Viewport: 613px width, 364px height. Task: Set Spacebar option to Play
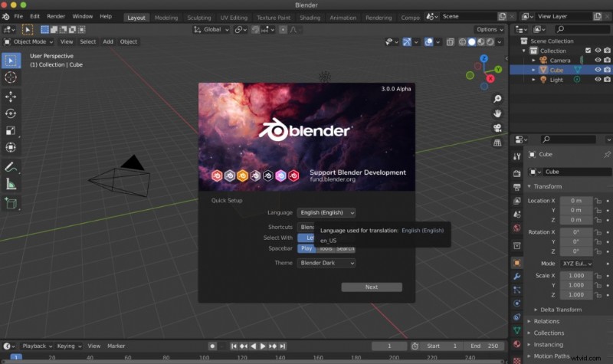[x=306, y=248]
